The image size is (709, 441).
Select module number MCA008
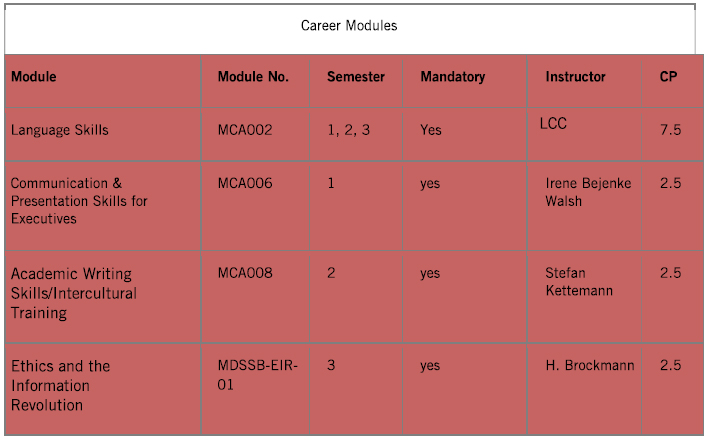point(245,273)
